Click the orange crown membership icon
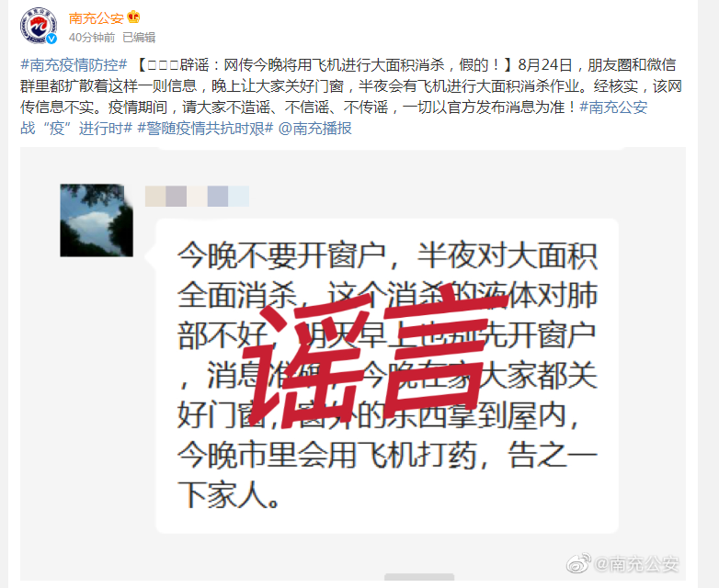This screenshot has height=588, width=719. coord(133,17)
